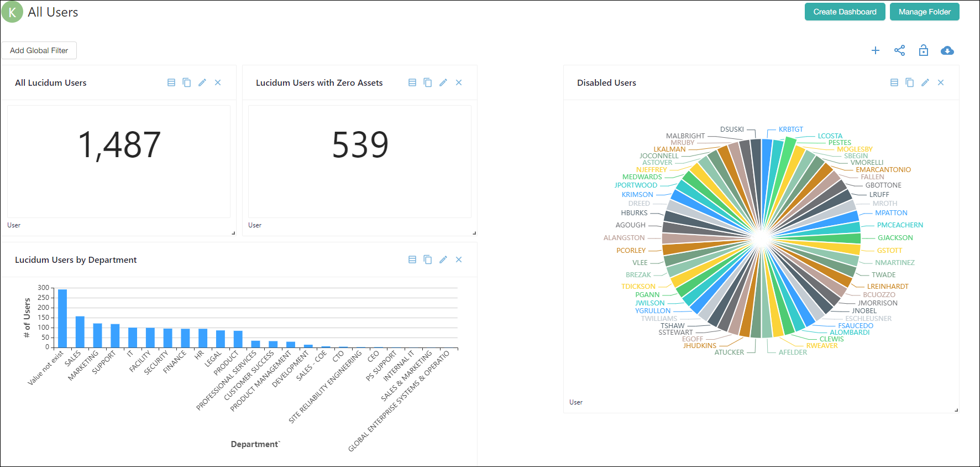The image size is (980, 467).
Task: Remove the Disabled Users chart
Action: (941, 82)
